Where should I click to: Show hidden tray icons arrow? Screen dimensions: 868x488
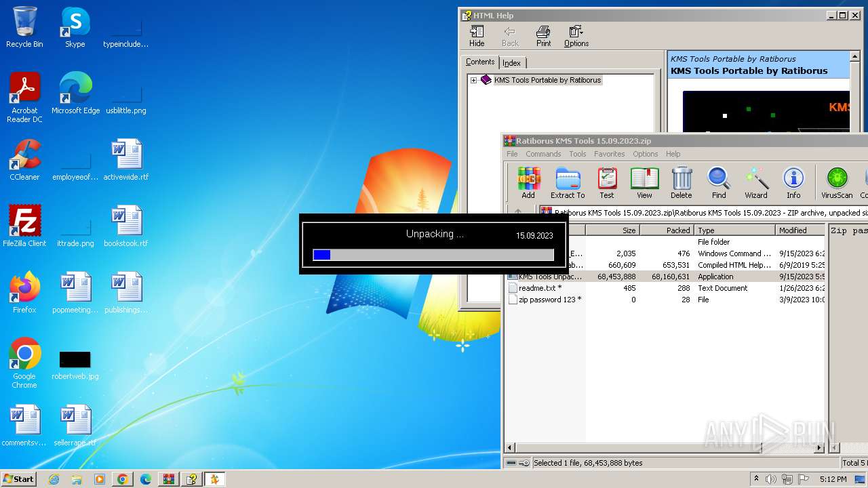[x=756, y=479]
